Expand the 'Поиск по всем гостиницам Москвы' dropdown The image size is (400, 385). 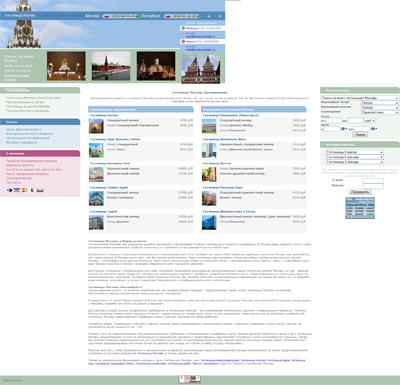[x=360, y=98]
